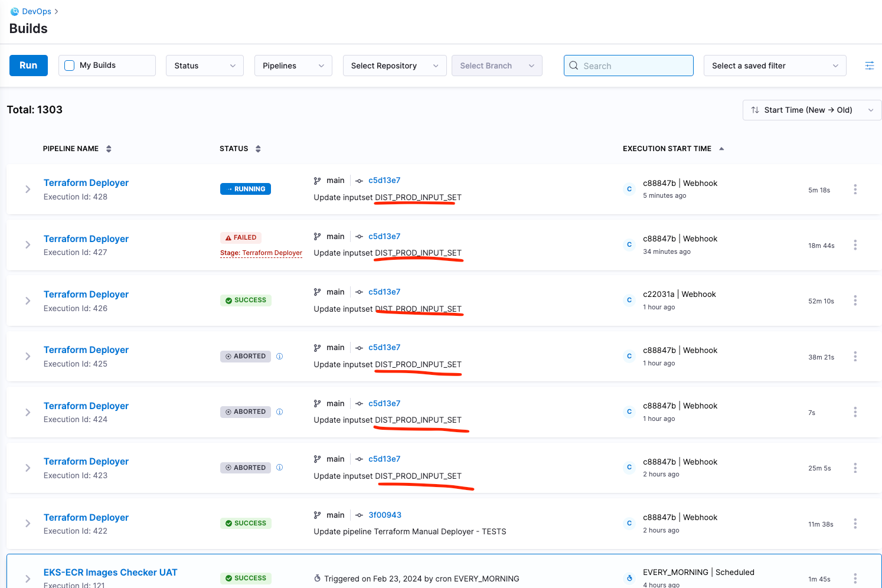Click the commit icon in execution 427 row
Screen dimensions: 882x588
tap(359, 236)
